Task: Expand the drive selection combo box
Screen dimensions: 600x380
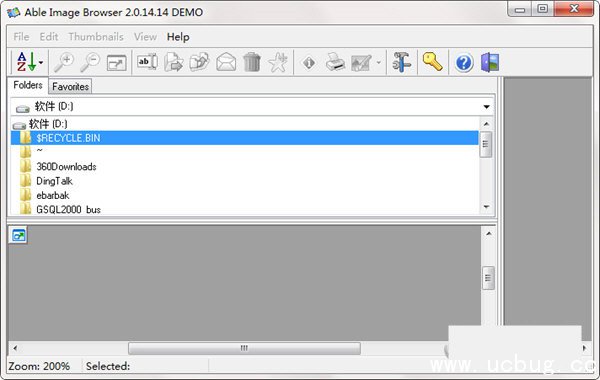Action: 486,106
